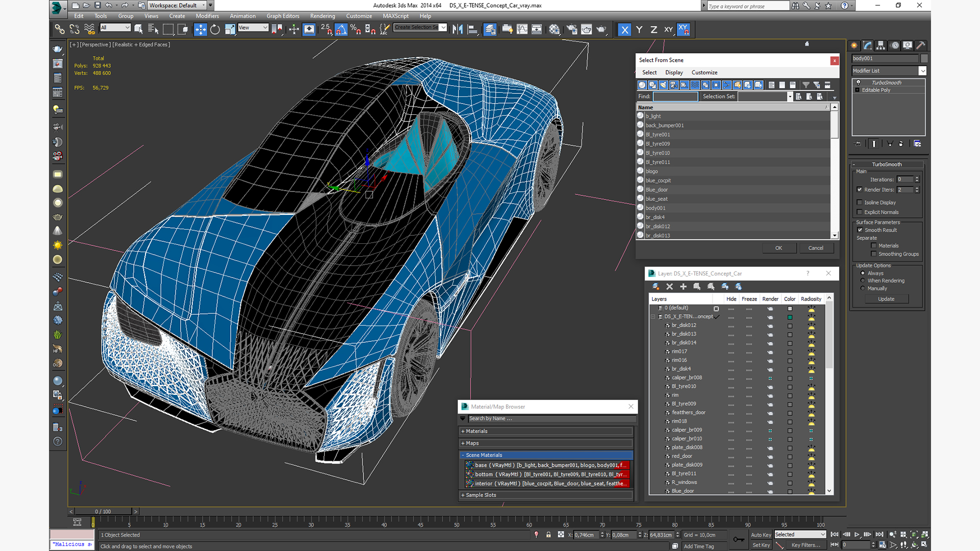Click the Set Key button
Screen dimensions: 980x551
(761, 545)
